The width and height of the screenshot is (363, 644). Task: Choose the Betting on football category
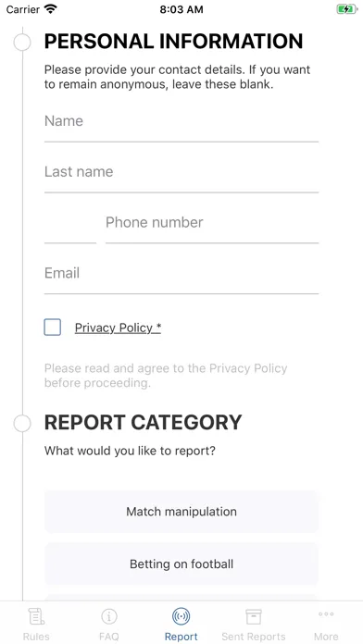(x=181, y=563)
